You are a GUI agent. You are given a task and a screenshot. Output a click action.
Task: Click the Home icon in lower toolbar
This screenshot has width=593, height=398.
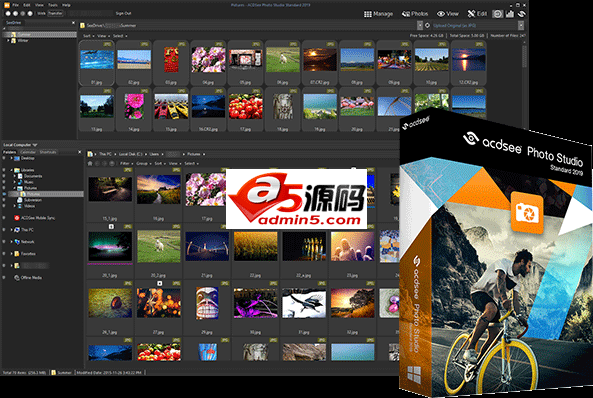click(x=90, y=163)
